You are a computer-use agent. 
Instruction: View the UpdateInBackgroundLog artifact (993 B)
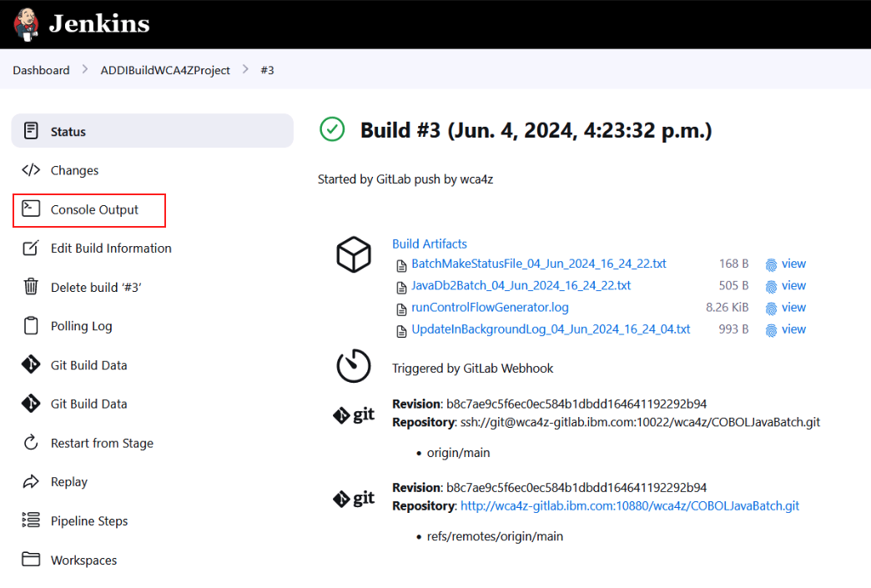tap(793, 329)
